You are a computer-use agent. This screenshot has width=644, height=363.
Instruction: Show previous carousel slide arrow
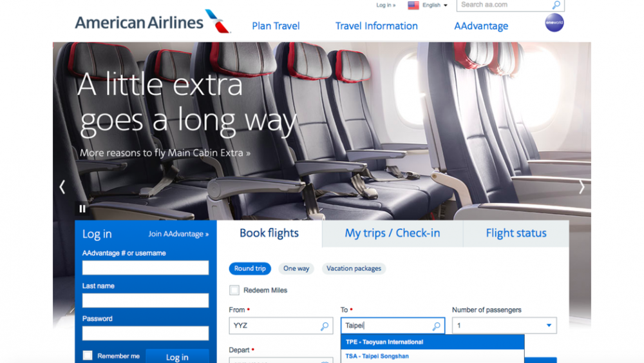pyautogui.click(x=62, y=187)
